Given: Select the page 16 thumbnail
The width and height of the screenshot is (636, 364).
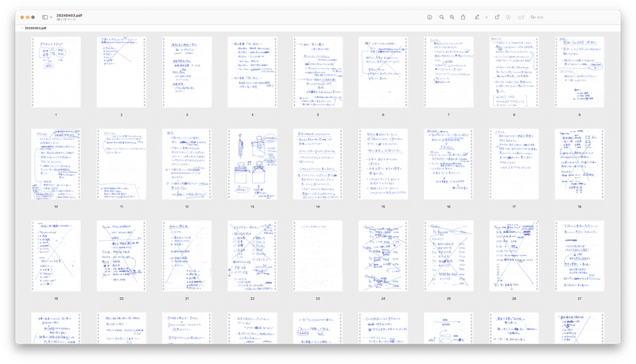Looking at the screenshot, I should (x=448, y=165).
